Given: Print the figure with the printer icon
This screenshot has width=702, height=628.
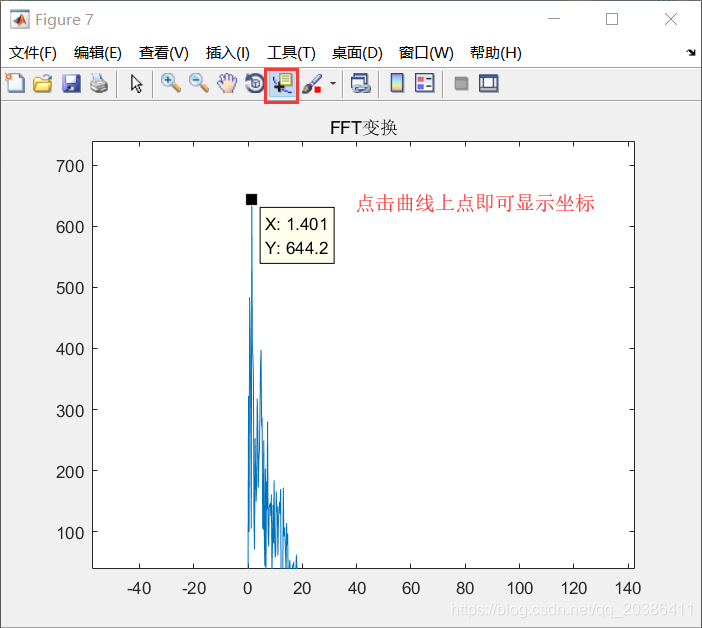Looking at the screenshot, I should 99,83.
